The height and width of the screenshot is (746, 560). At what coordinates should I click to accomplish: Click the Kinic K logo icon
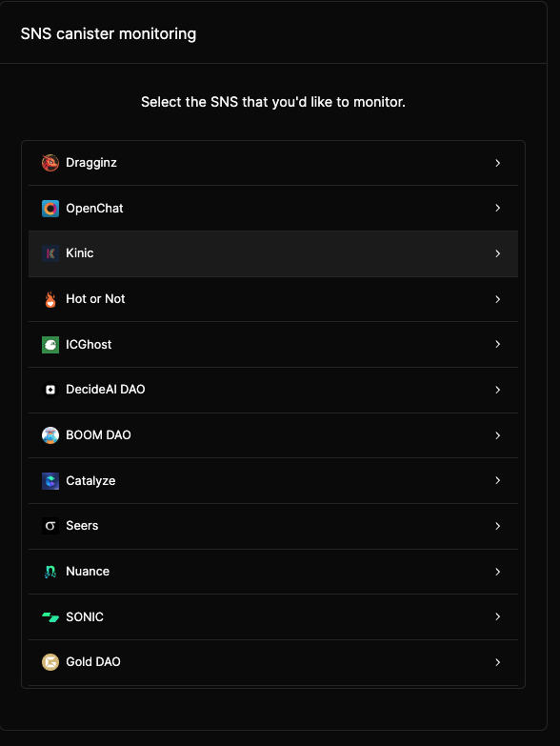[x=50, y=253]
